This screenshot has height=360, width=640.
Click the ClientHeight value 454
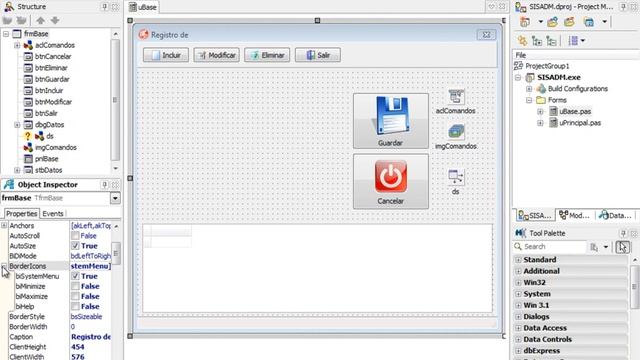[x=78, y=347]
